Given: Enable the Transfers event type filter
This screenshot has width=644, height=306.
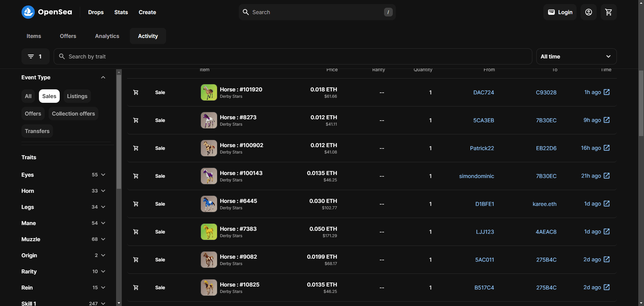Looking at the screenshot, I should coord(37,131).
